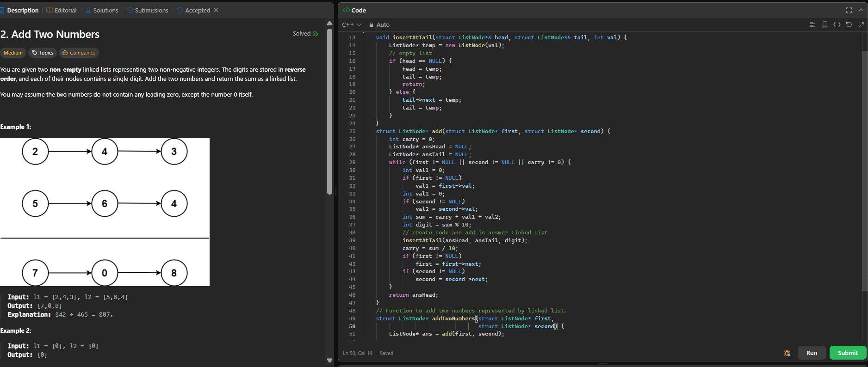Open the Solutions tab

102,10
